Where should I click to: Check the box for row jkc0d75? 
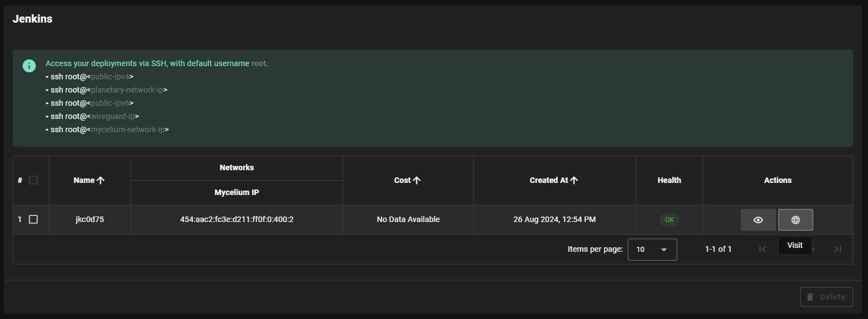pos(33,219)
